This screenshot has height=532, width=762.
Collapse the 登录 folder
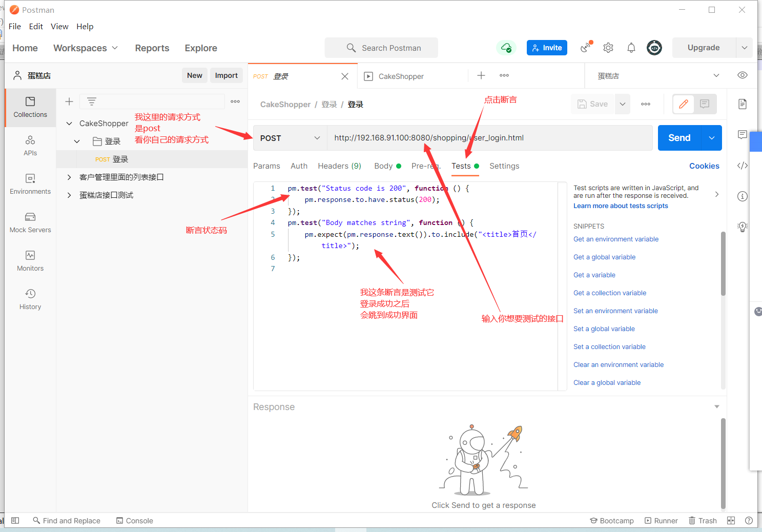point(77,141)
